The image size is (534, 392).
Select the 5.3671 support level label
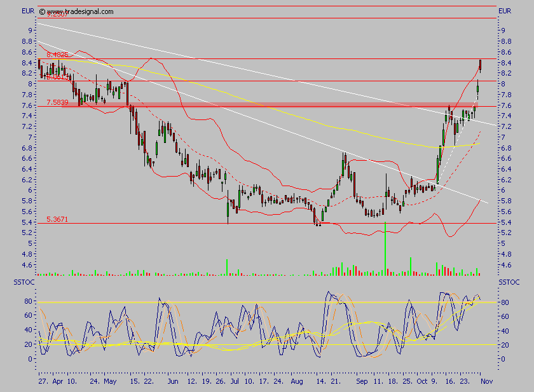pos(57,219)
